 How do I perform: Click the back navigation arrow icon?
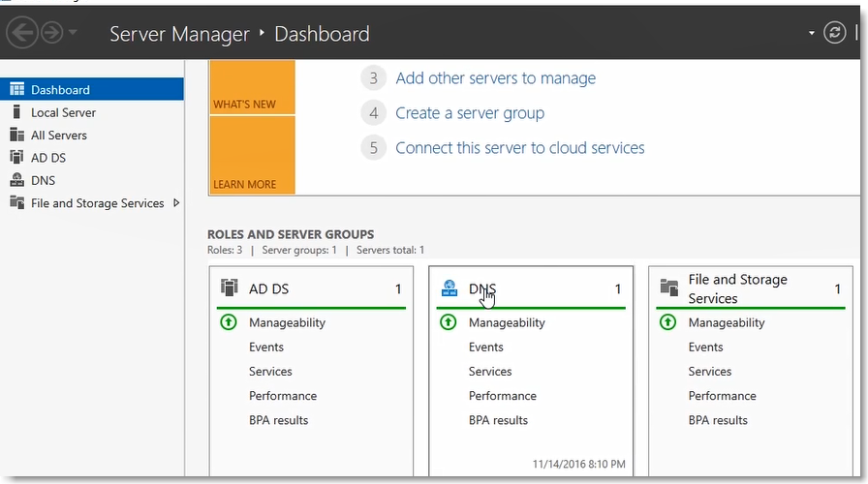(x=22, y=33)
